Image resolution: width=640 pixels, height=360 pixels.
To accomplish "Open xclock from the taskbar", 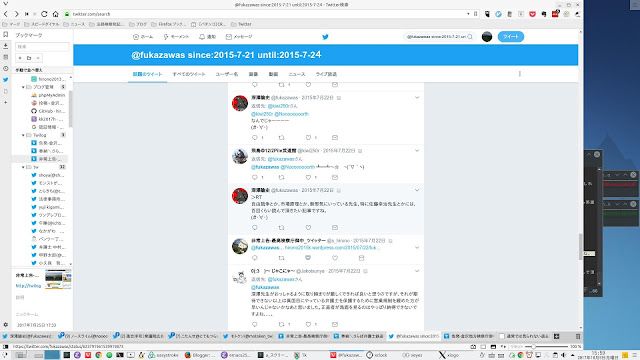I will (377, 355).
